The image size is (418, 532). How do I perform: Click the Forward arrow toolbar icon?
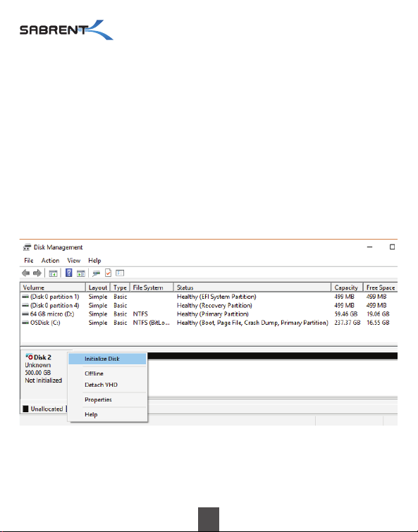click(37, 273)
